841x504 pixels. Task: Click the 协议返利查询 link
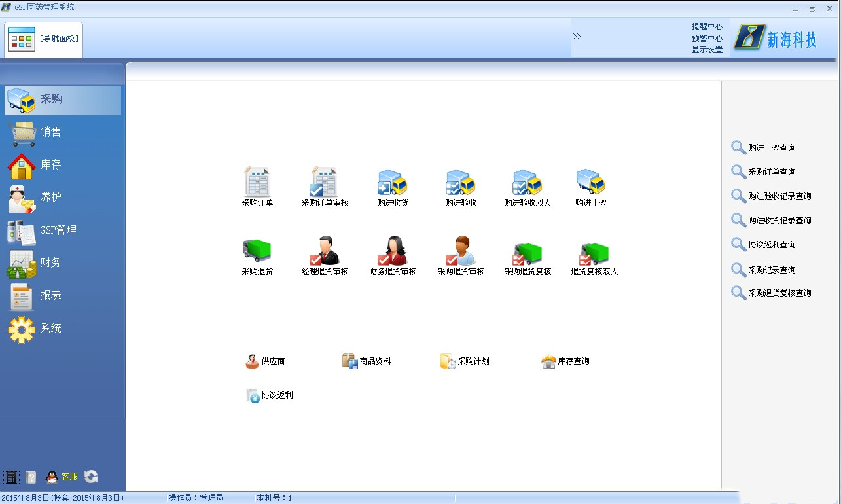(763, 245)
